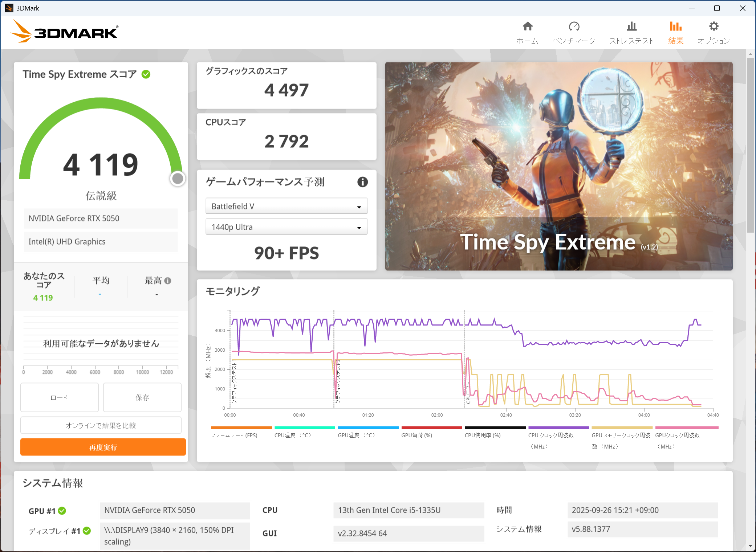Screen dimensions: 756x552
Task: Open the Battlefield V game dropdown
Action: coord(286,206)
